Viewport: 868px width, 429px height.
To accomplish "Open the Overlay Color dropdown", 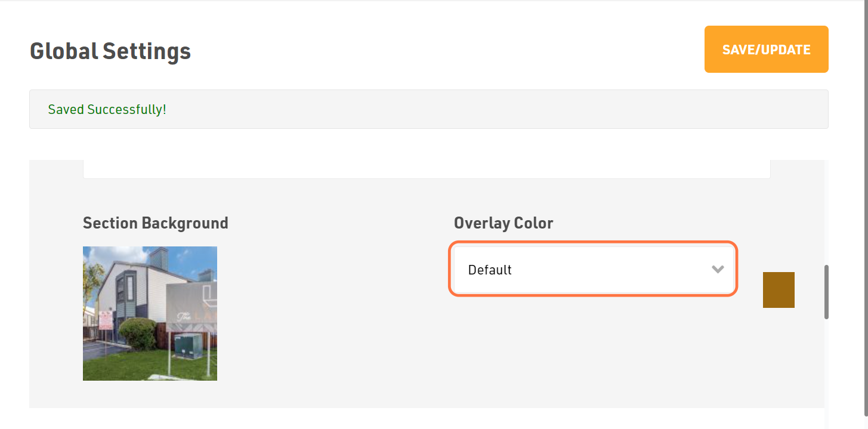I will 594,269.
